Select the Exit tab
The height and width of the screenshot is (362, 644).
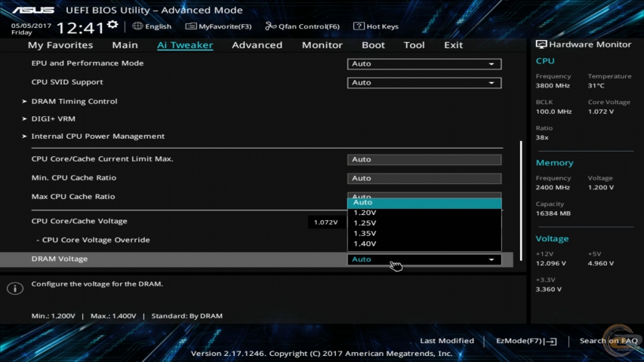click(454, 45)
